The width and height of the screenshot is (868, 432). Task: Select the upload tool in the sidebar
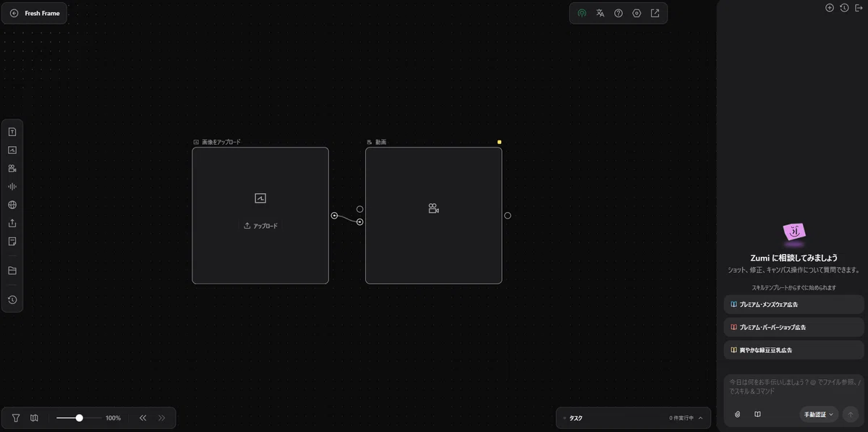point(12,223)
